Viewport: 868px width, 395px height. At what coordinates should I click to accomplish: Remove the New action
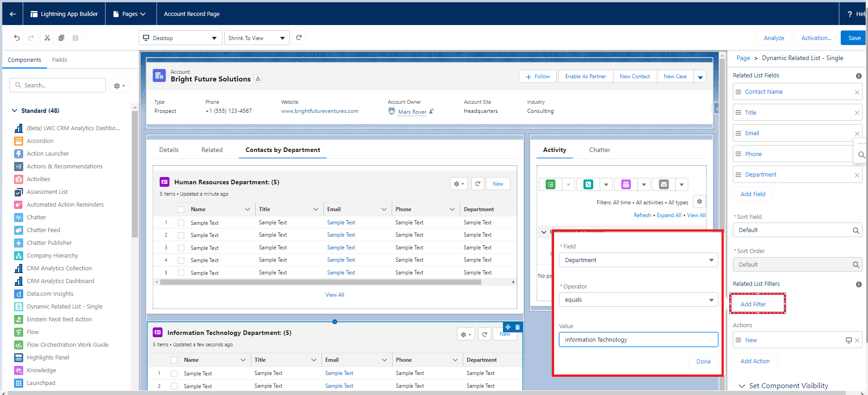click(x=857, y=340)
